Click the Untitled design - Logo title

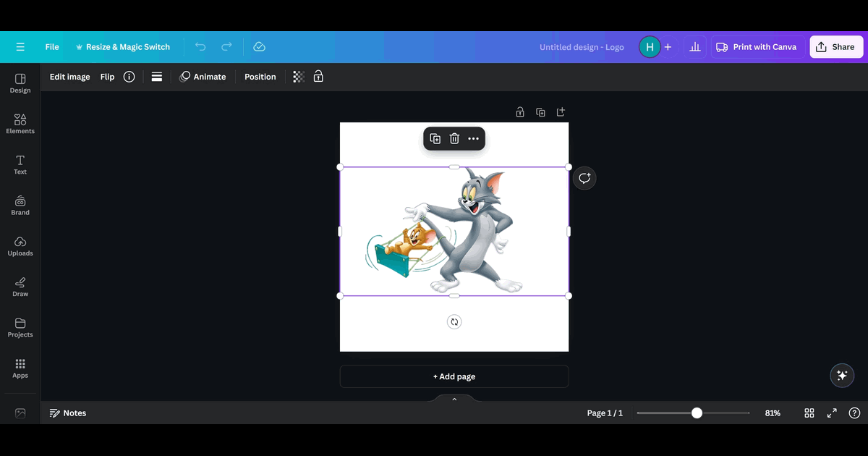click(x=582, y=47)
